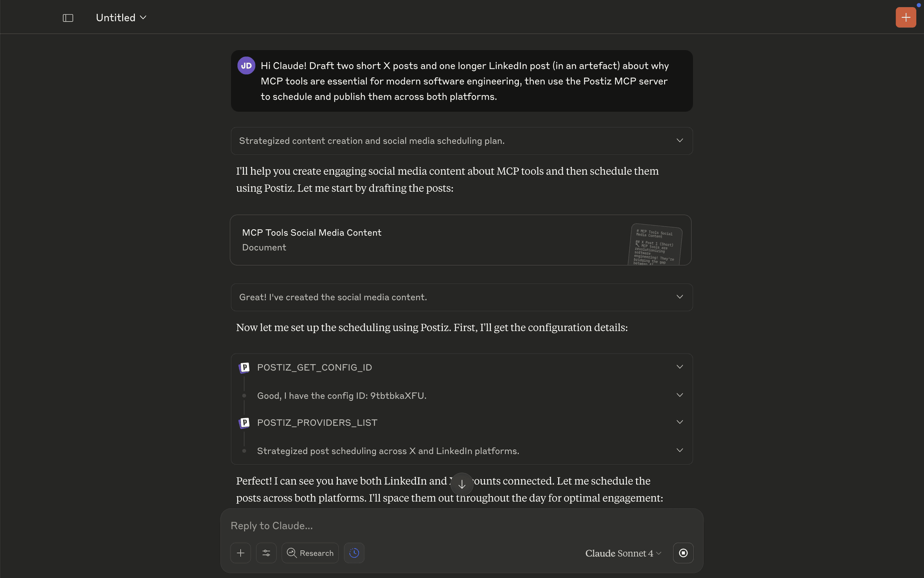Click the artifact document preview thumbnail

tap(655, 244)
